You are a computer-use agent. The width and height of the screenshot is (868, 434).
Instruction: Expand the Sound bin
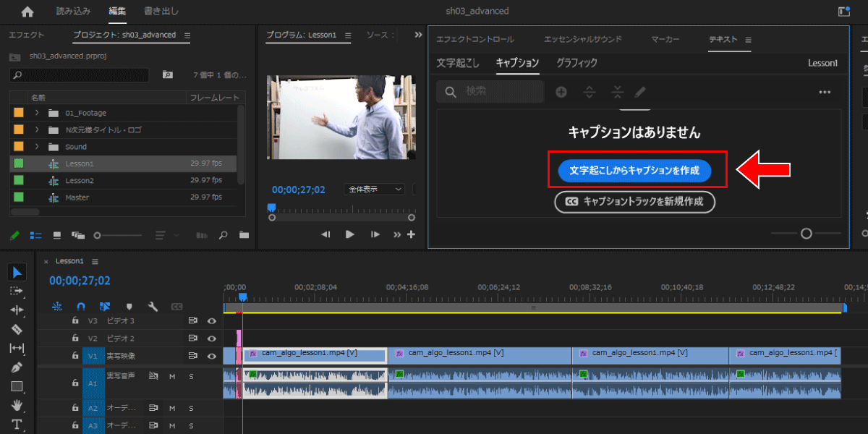[x=36, y=147]
